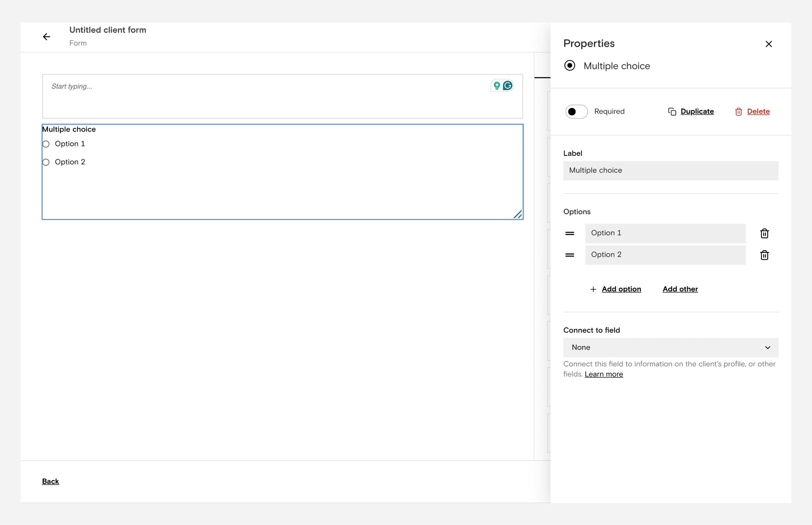Select the Option 1 radio button in form
The image size is (812, 525).
point(46,144)
